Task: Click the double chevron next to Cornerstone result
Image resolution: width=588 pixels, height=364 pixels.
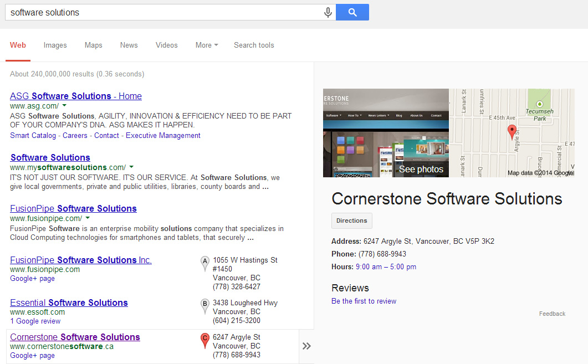Action: (306, 346)
